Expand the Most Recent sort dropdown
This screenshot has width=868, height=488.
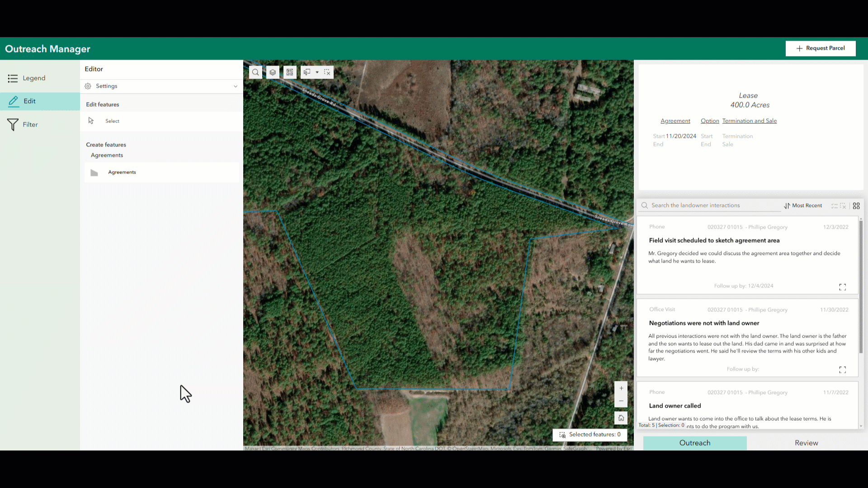(804, 205)
